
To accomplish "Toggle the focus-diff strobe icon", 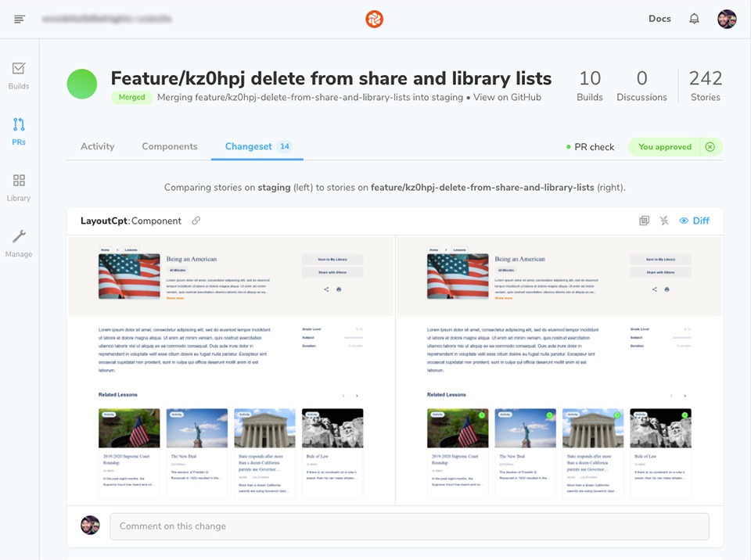I will pos(664,221).
